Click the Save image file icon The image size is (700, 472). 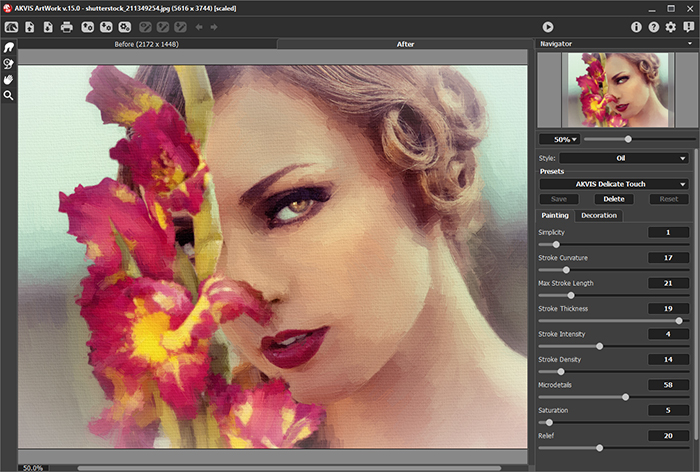tap(47, 27)
